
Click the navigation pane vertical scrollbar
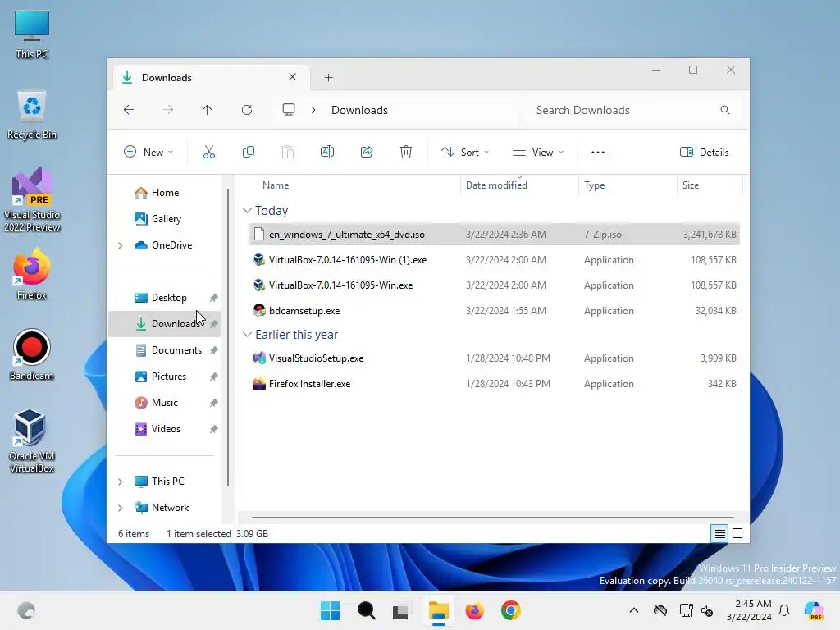(x=228, y=336)
